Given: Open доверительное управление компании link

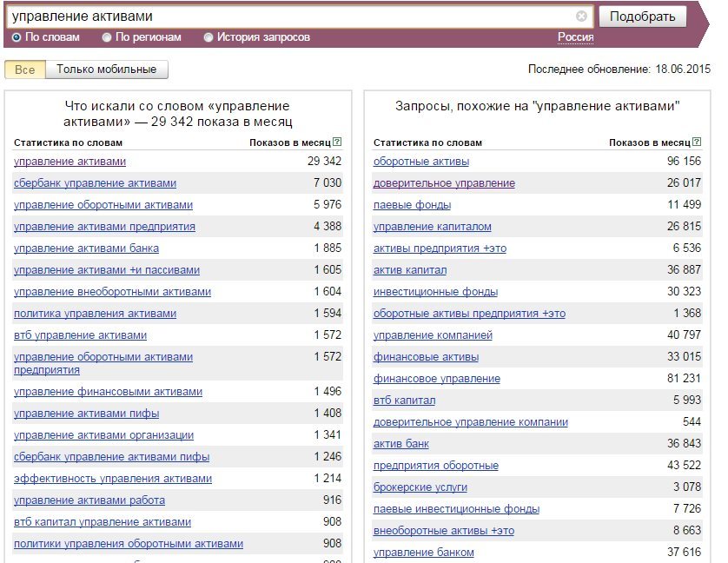Looking at the screenshot, I should [x=471, y=422].
